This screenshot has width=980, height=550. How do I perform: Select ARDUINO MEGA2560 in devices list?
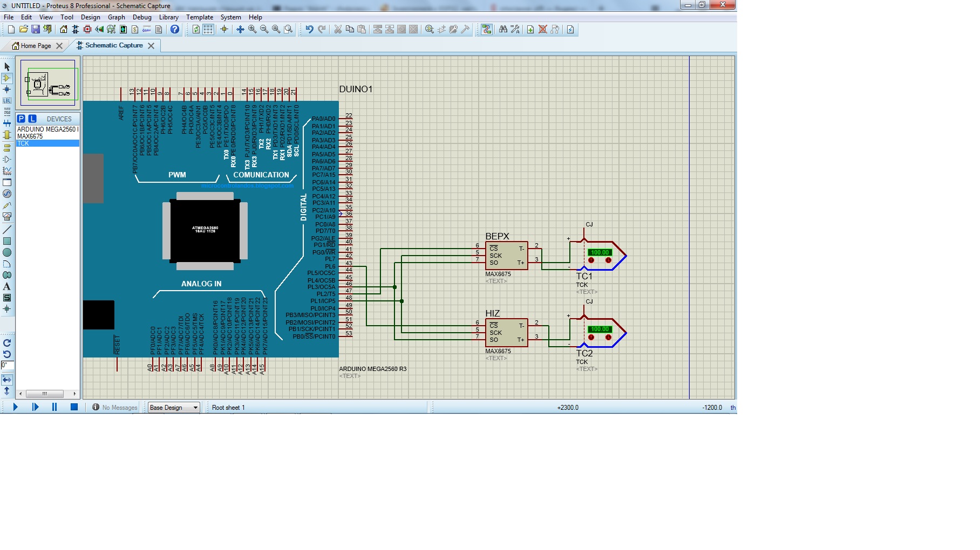[47, 129]
